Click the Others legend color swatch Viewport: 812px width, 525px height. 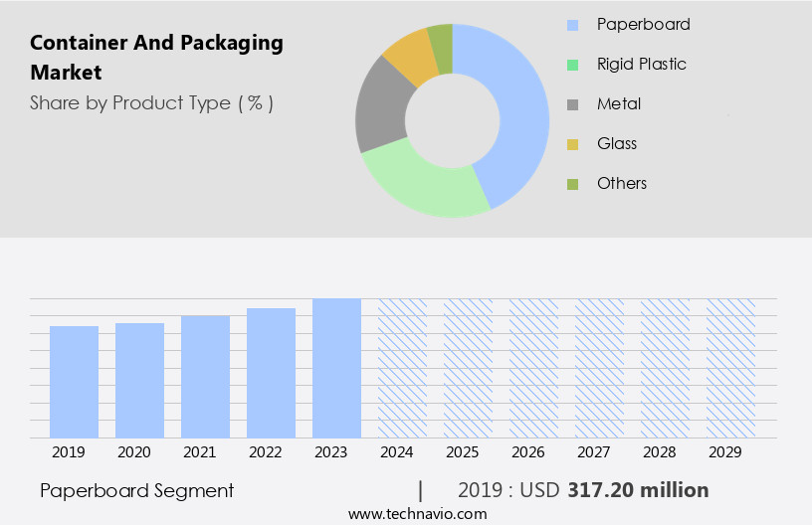(572, 184)
